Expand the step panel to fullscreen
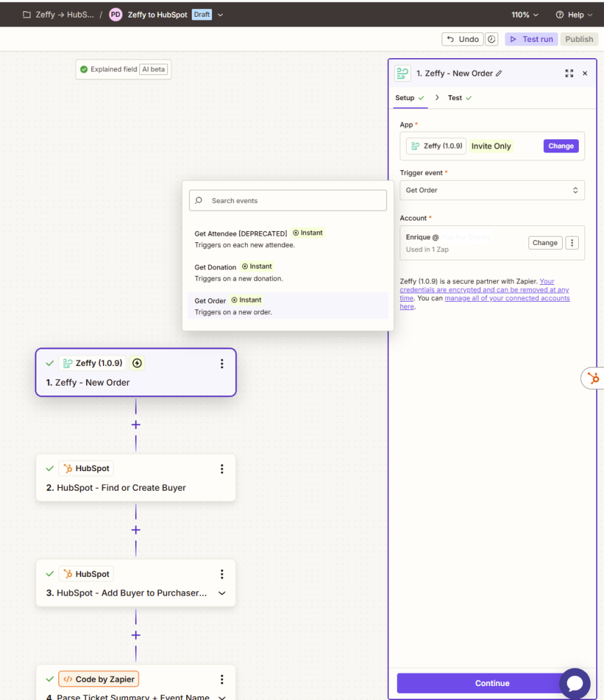 point(569,73)
